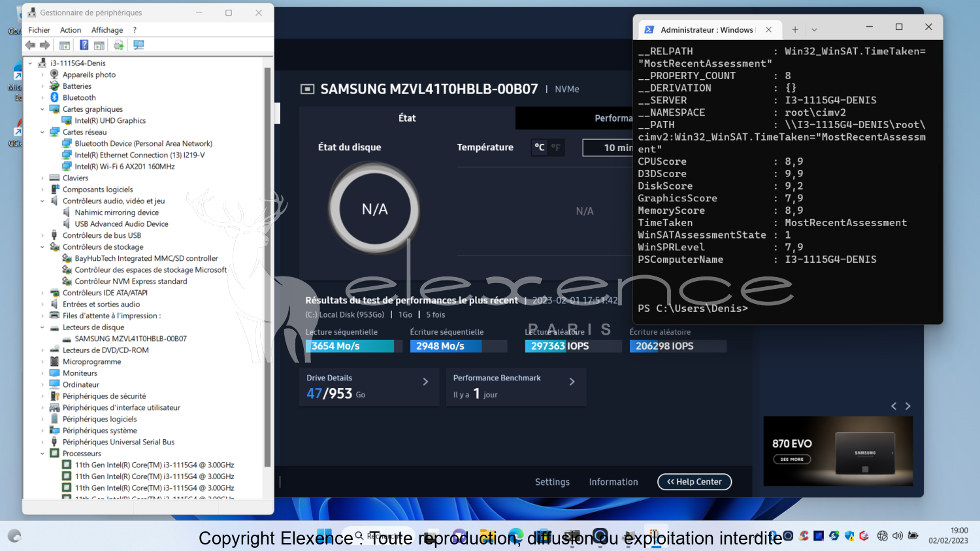Open Help via blue question mark icon
Image resolution: width=980 pixels, height=551 pixels.
coord(84,45)
